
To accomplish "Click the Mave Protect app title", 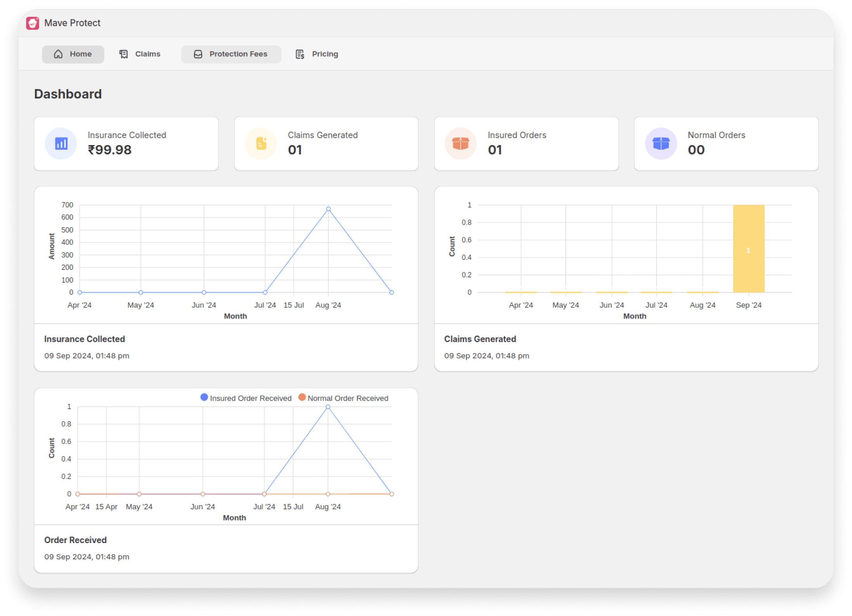I will (72, 23).
